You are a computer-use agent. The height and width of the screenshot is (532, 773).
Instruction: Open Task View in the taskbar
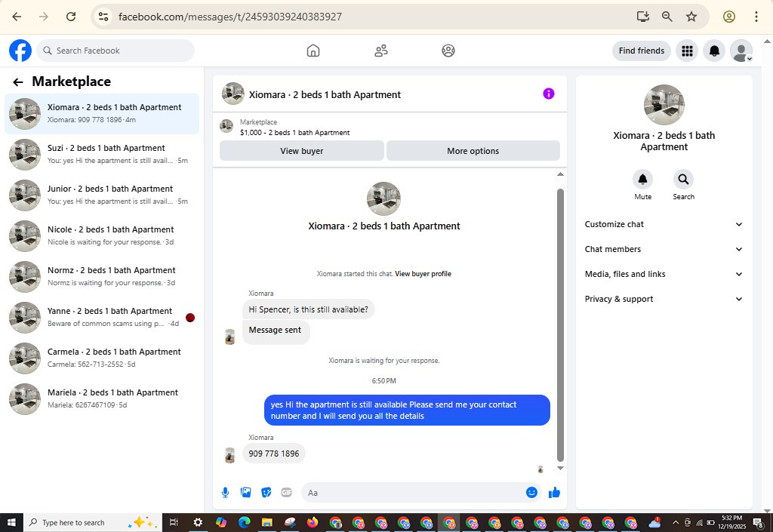pyautogui.click(x=174, y=522)
